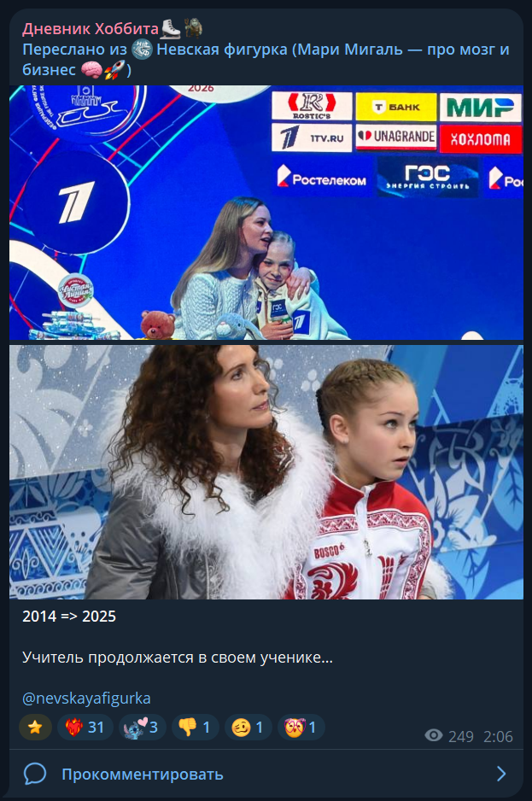The height and width of the screenshot is (801, 532).
Task: Open the top photo with sponsor logos
Action: tap(266, 213)
